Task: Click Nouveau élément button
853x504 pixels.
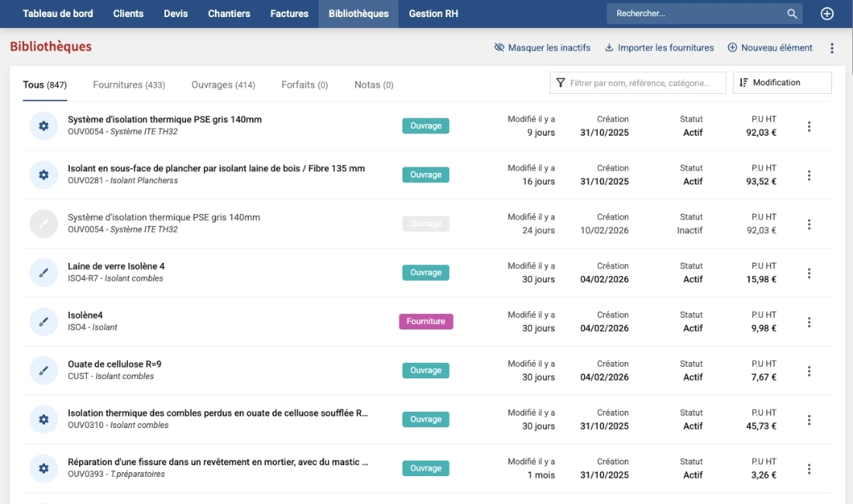Action: click(770, 48)
